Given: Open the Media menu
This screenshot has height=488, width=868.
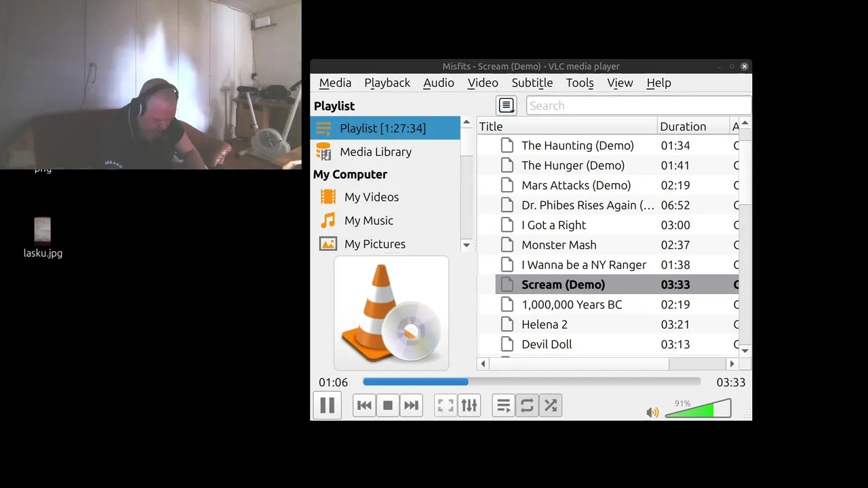Looking at the screenshot, I should [x=335, y=83].
